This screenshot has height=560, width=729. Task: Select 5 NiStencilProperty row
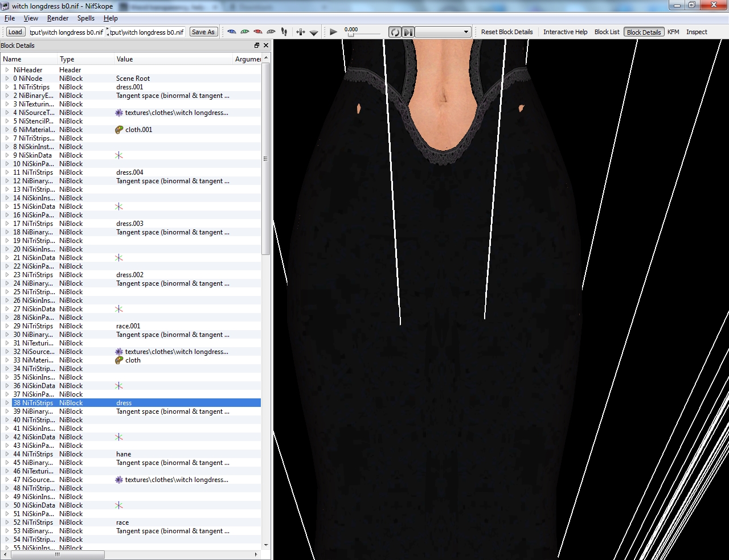tap(131, 121)
